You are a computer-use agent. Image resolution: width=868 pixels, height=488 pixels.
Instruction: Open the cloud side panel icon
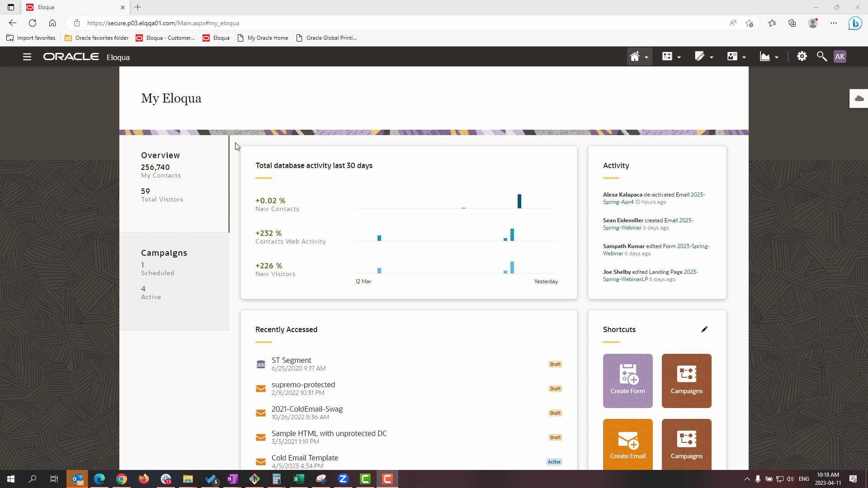click(859, 99)
